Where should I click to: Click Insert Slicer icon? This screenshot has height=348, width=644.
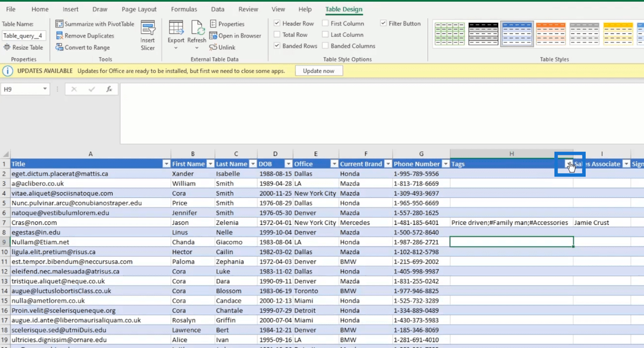tap(148, 29)
